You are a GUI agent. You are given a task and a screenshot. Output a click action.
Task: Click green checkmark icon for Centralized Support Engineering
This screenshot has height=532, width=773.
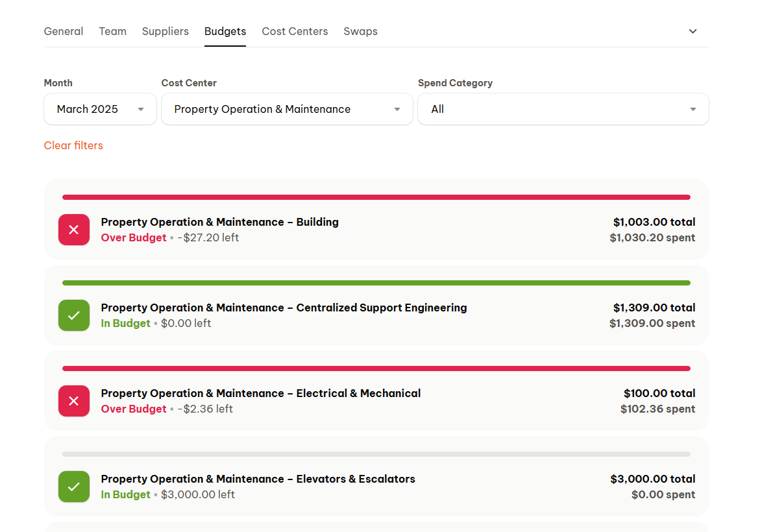pyautogui.click(x=74, y=315)
